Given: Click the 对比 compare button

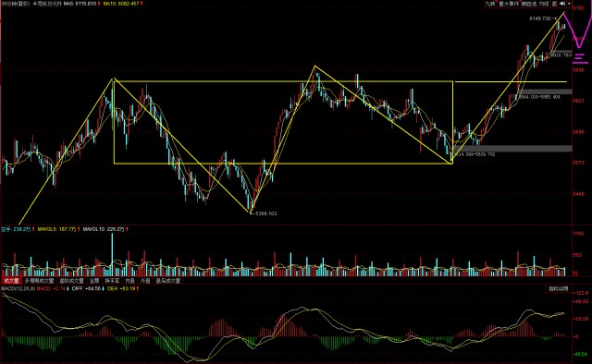Looking at the screenshot, I should coord(544,4).
